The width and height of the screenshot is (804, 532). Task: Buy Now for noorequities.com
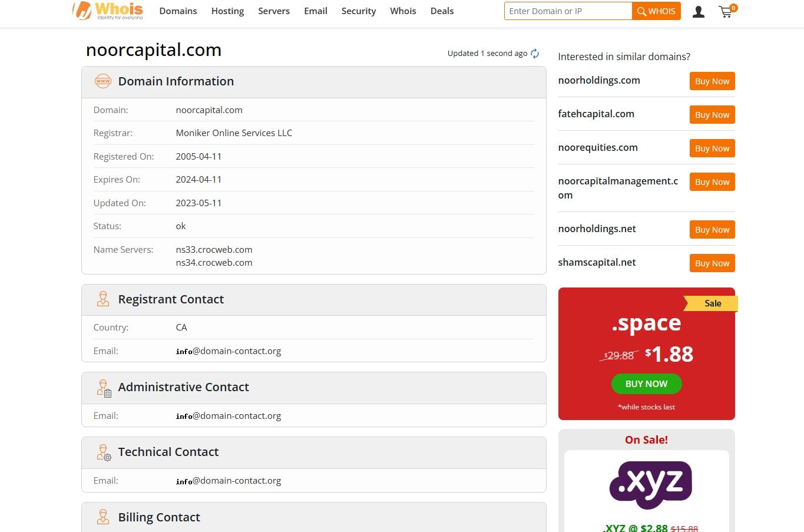pyautogui.click(x=712, y=148)
